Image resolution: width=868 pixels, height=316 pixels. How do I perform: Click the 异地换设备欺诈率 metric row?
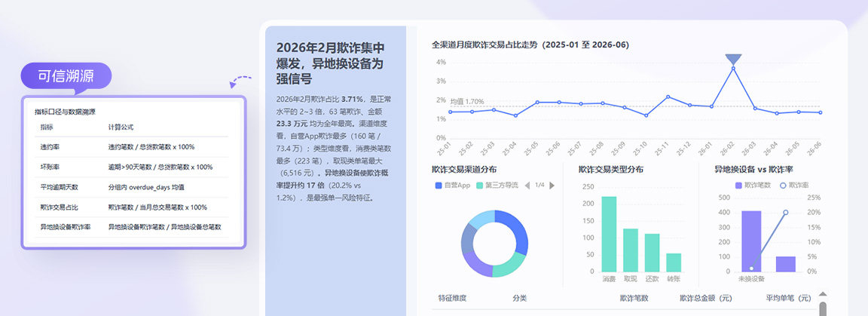(x=131, y=227)
